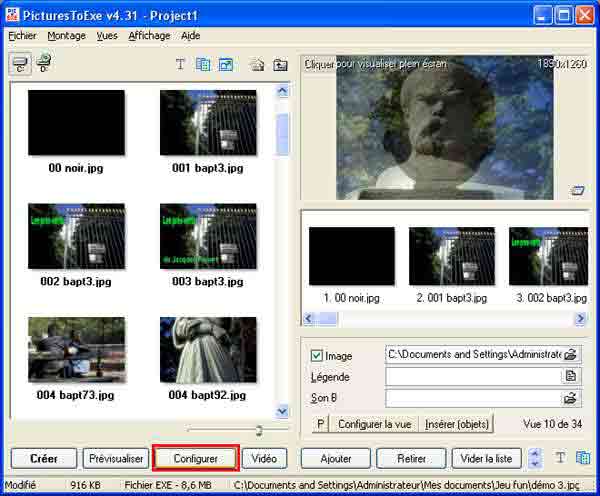Viewport: 600px width, 496px height.
Task: Go up one folder level icon
Action: pos(280,65)
